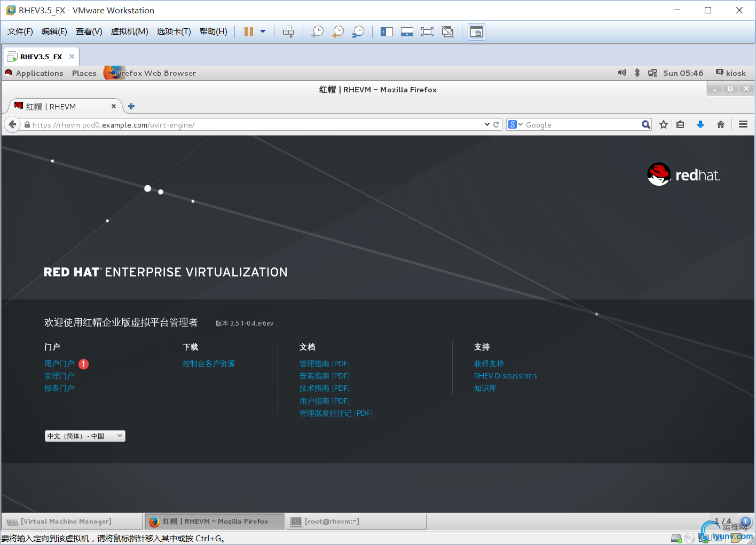Image resolution: width=756 pixels, height=545 pixels.
Task: Switch to the root@rhevm terminal window
Action: point(357,522)
